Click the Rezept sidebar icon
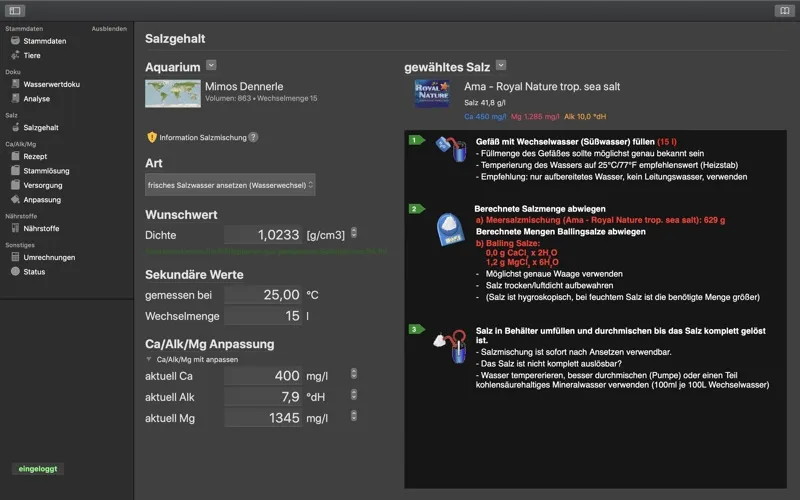The width and height of the screenshot is (800, 500). point(15,156)
